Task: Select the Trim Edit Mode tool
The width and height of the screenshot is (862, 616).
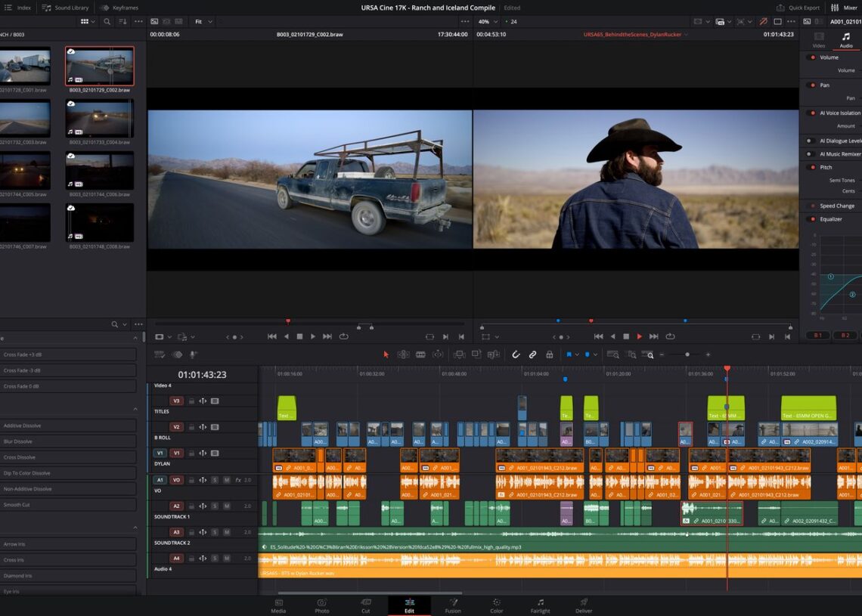Action: (404, 354)
